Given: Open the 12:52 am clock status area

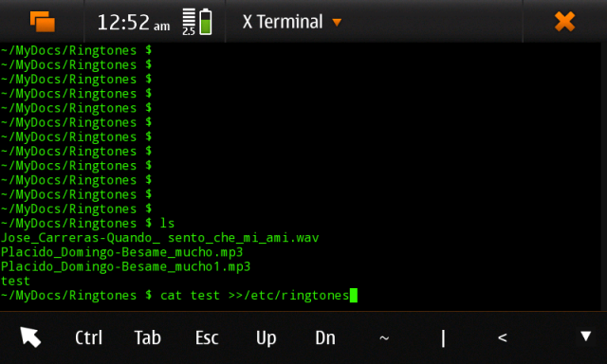Looking at the screenshot, I should (x=133, y=23).
